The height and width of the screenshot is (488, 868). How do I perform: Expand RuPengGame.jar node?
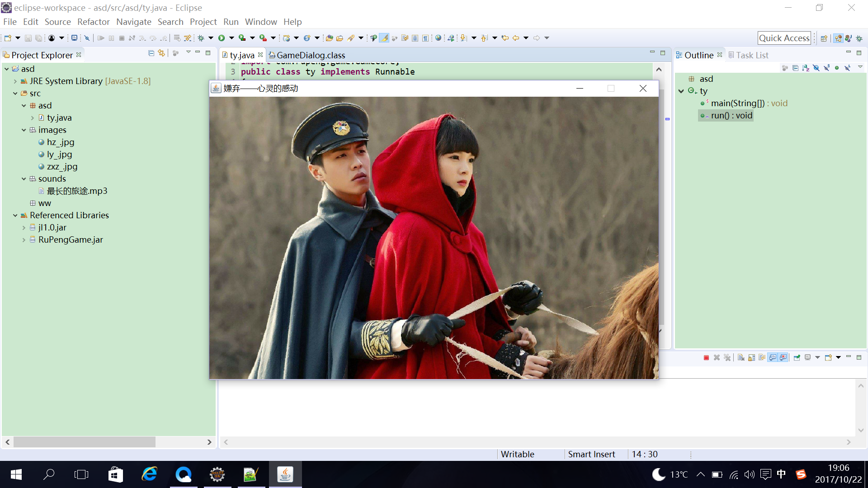click(x=24, y=240)
